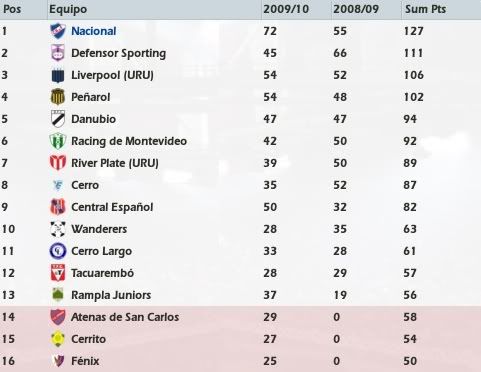Click the River Plate (URU) crest
This screenshot has height=372, width=481.
(58, 163)
